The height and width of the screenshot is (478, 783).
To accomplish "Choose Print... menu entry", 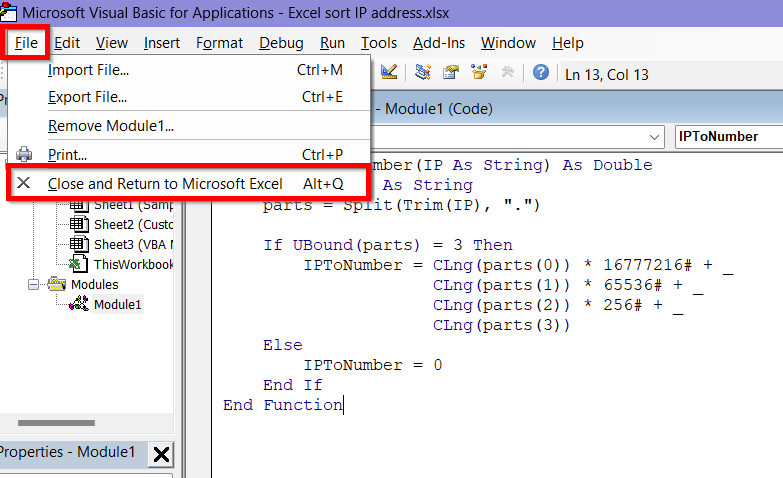I will (189, 154).
